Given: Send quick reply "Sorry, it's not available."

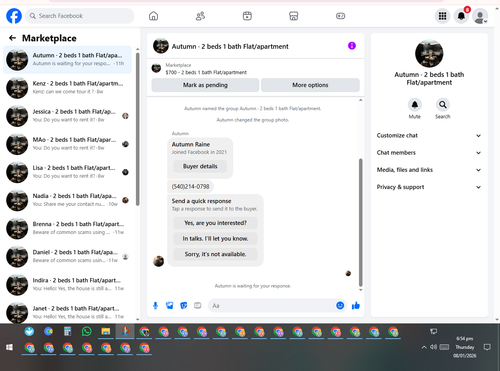Looking at the screenshot, I should click(x=215, y=254).
